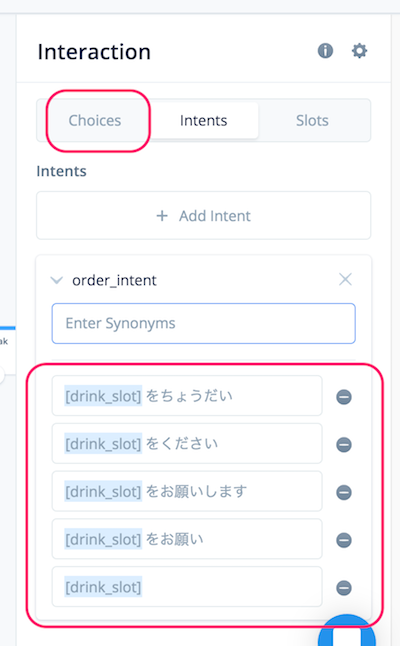Switch to the Slots tab
This screenshot has height=646, width=400.
(312, 121)
